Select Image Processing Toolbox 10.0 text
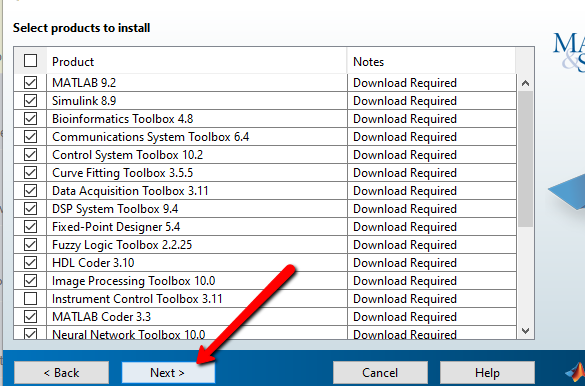The height and width of the screenshot is (386, 585). pos(134,281)
